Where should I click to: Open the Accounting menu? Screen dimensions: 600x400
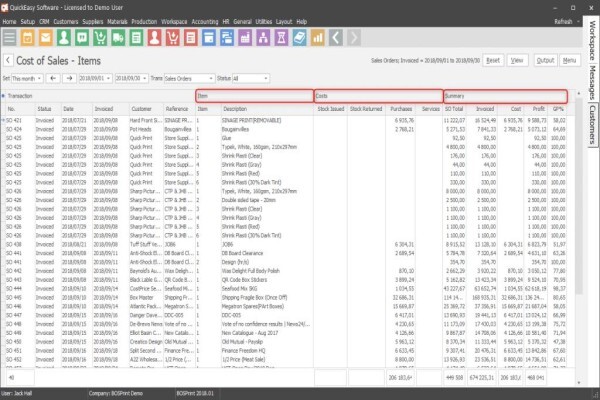pyautogui.click(x=205, y=22)
